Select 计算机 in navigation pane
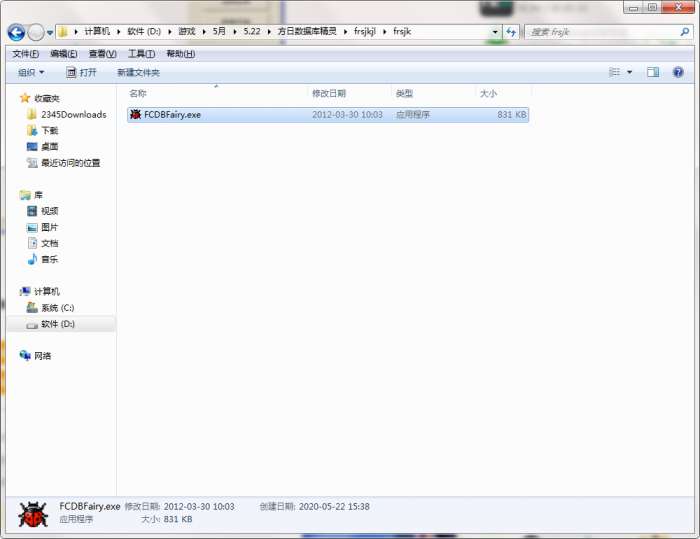700x539 pixels. tap(46, 292)
